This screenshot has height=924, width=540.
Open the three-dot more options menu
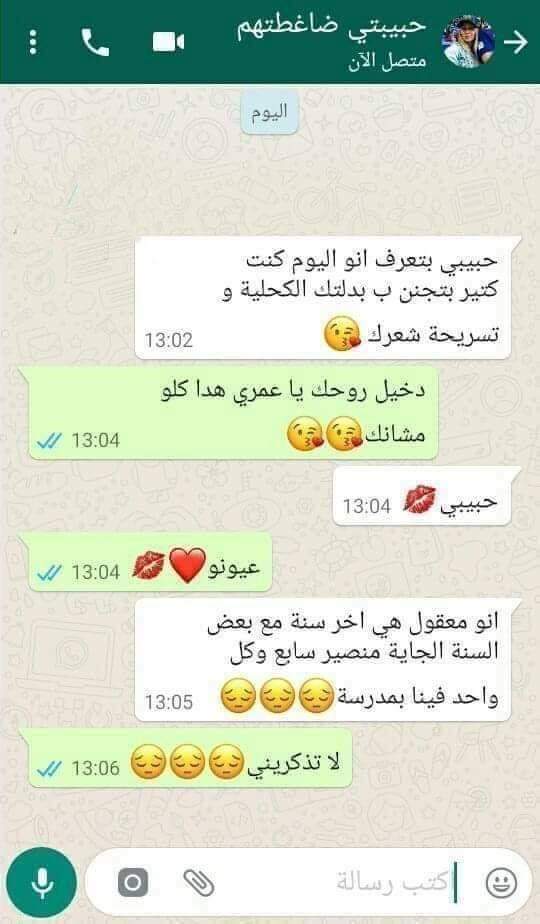33,42
